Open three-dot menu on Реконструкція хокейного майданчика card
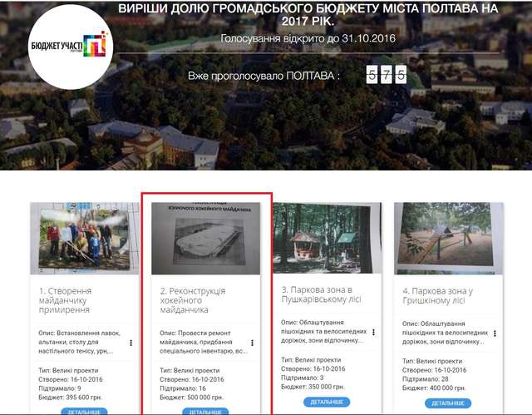532x415 pixels. click(x=252, y=343)
